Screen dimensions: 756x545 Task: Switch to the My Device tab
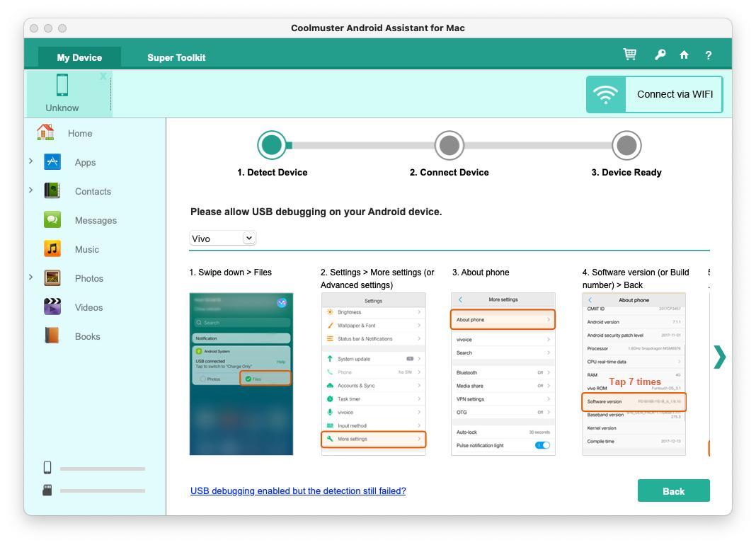[79, 57]
